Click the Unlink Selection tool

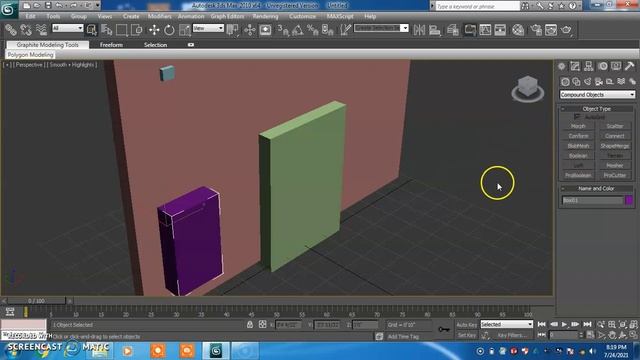coord(26,30)
